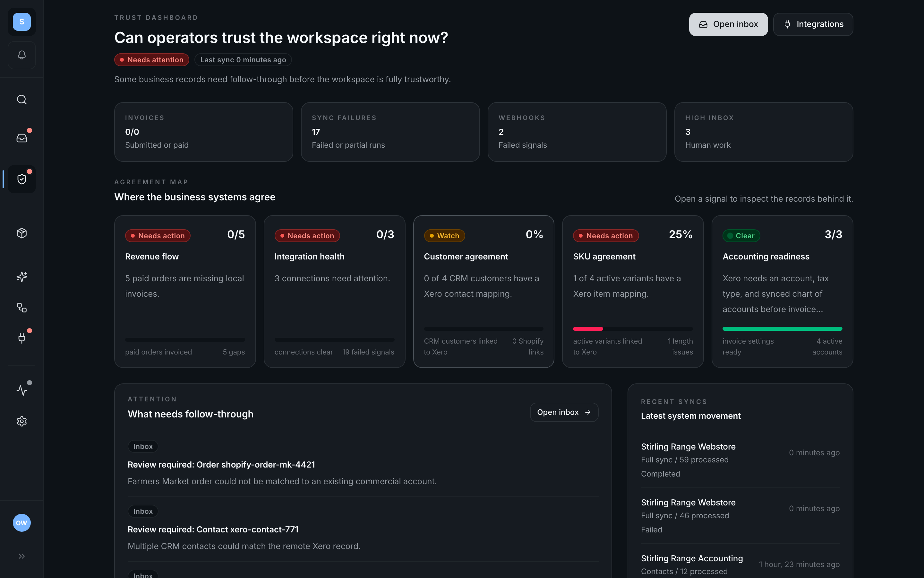Open the inbox tray sidebar icon

22,138
